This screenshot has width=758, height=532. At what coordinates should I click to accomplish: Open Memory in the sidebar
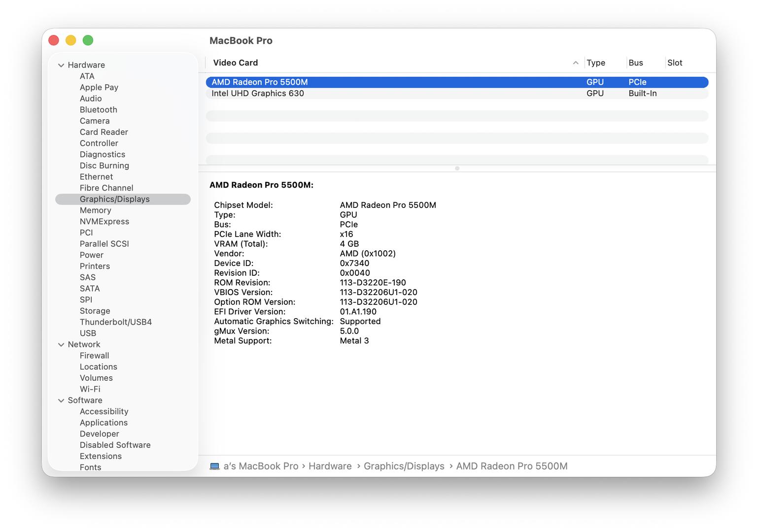coord(96,210)
